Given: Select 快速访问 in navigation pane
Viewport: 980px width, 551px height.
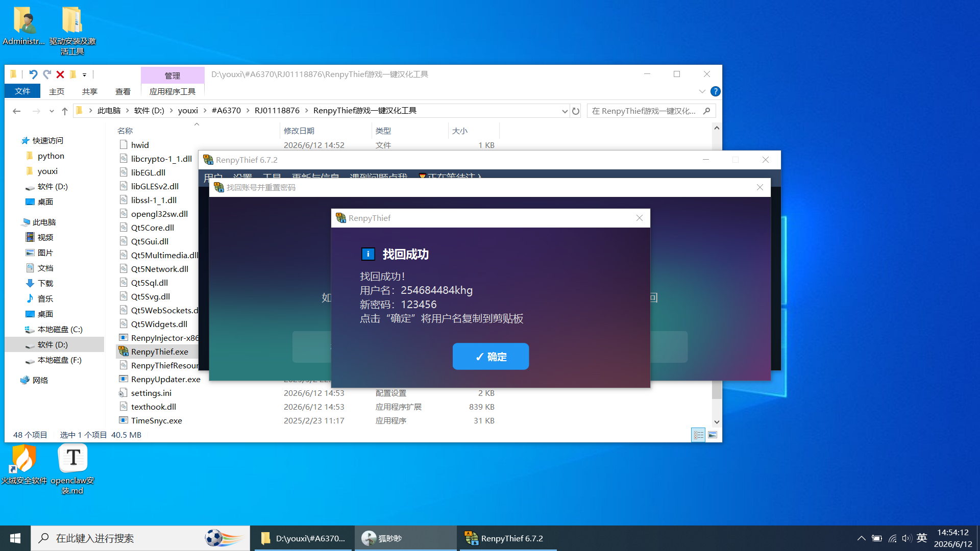Looking at the screenshot, I should [48, 141].
